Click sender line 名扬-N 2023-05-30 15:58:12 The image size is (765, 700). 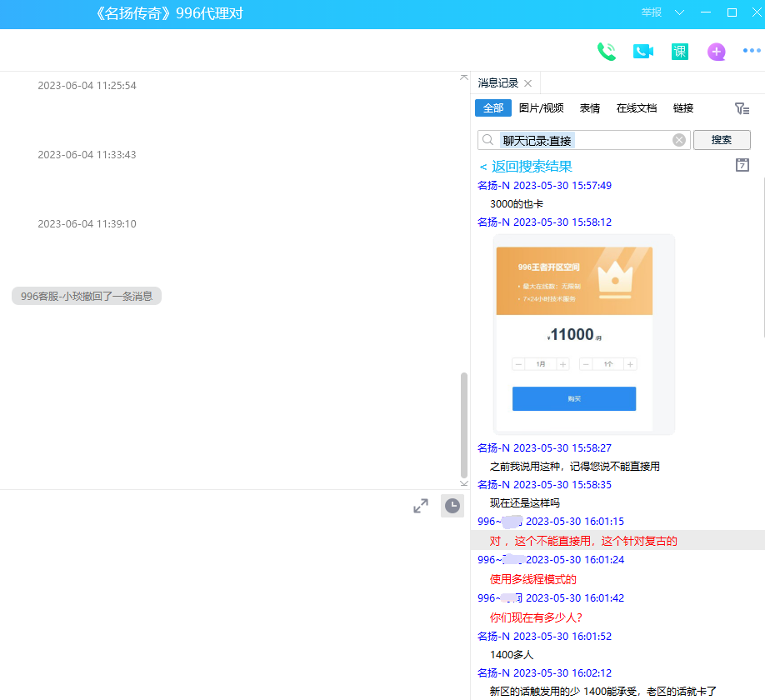(x=544, y=222)
